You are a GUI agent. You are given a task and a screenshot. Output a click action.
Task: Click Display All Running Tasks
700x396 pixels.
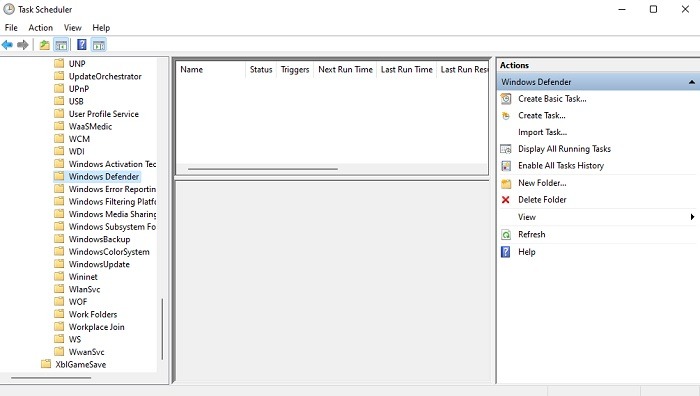[x=564, y=149]
